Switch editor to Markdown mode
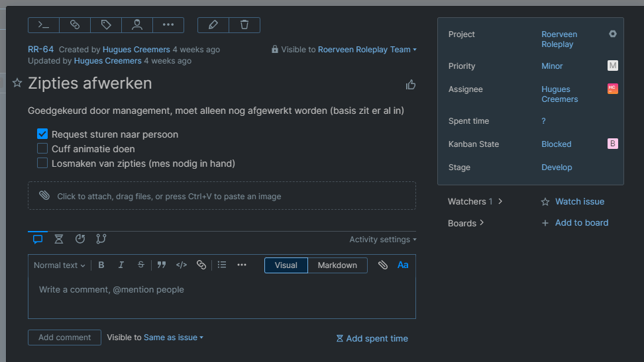This screenshot has width=644, height=362. [337, 265]
